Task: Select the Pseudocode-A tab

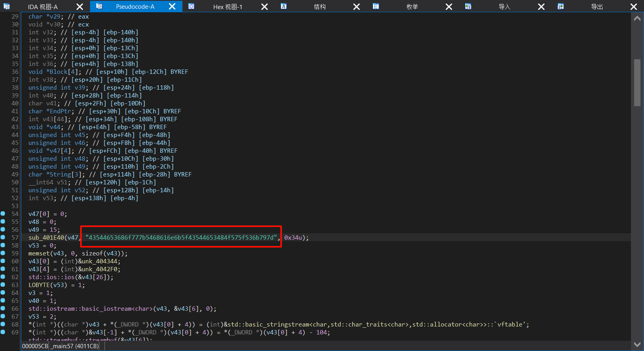Action: point(135,7)
